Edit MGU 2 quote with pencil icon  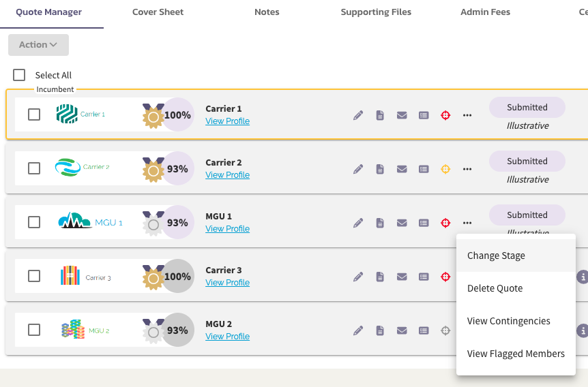[x=358, y=330]
